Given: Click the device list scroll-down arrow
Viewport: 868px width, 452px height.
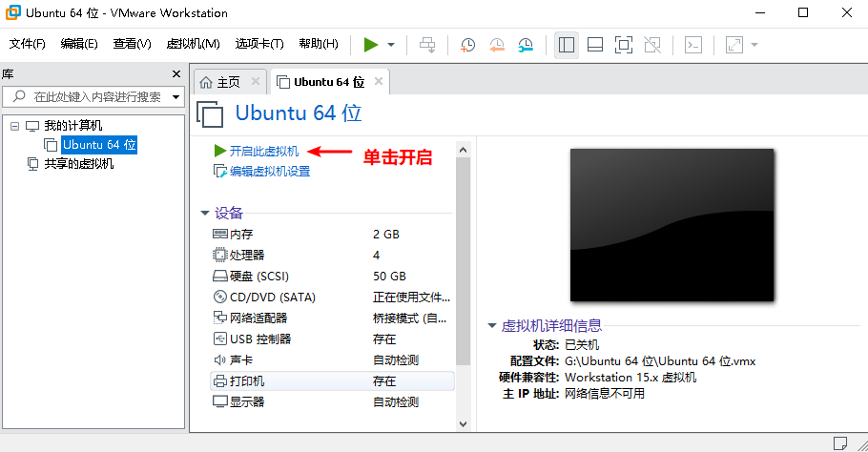Looking at the screenshot, I should click(464, 424).
